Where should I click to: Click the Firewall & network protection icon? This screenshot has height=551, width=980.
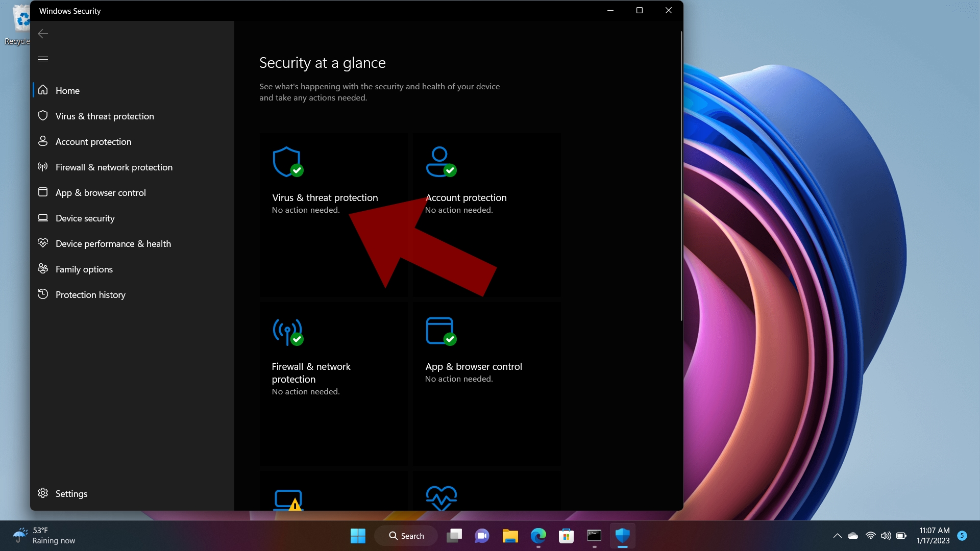[287, 330]
